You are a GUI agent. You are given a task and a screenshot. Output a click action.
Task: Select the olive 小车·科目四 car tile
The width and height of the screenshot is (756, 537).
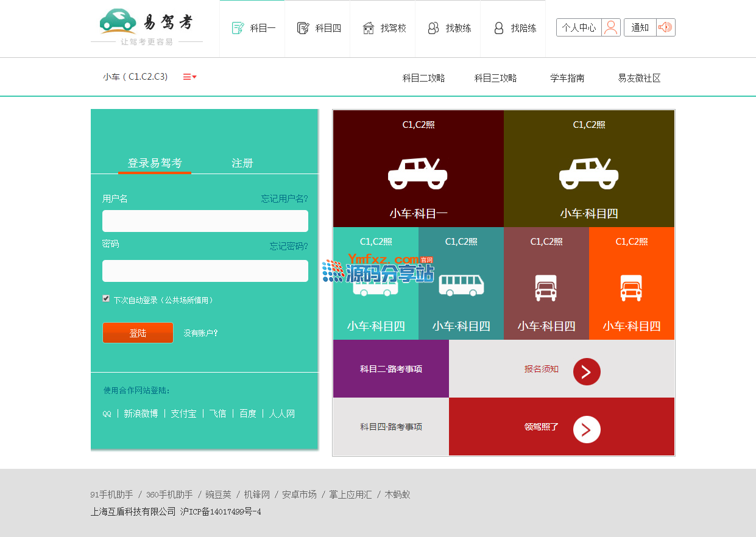click(x=588, y=169)
